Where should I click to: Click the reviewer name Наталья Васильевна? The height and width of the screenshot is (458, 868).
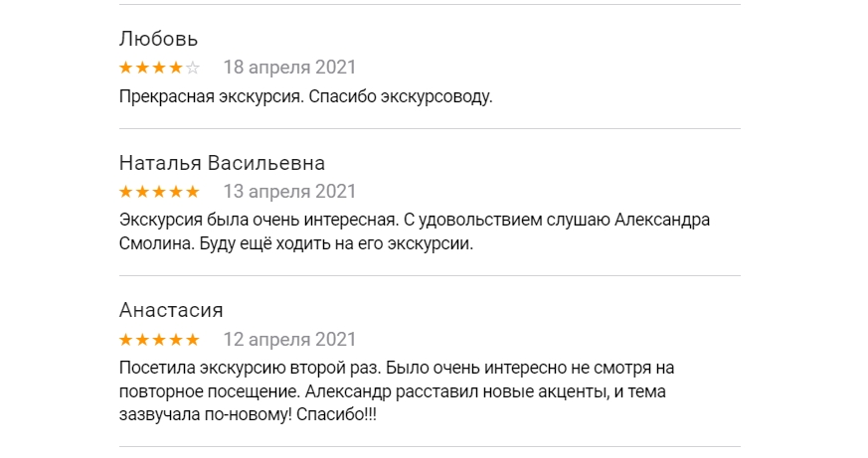click(222, 163)
